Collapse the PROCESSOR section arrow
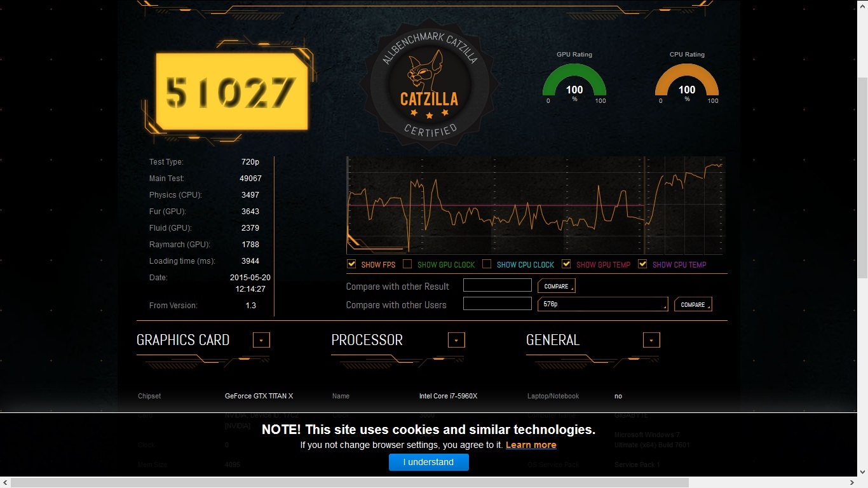Screen dimensions: 868x488 456,340
